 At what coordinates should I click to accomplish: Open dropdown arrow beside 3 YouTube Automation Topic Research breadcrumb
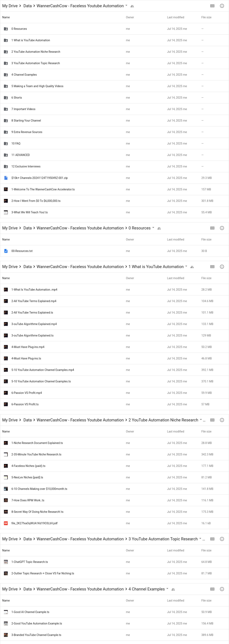[x=200, y=539]
